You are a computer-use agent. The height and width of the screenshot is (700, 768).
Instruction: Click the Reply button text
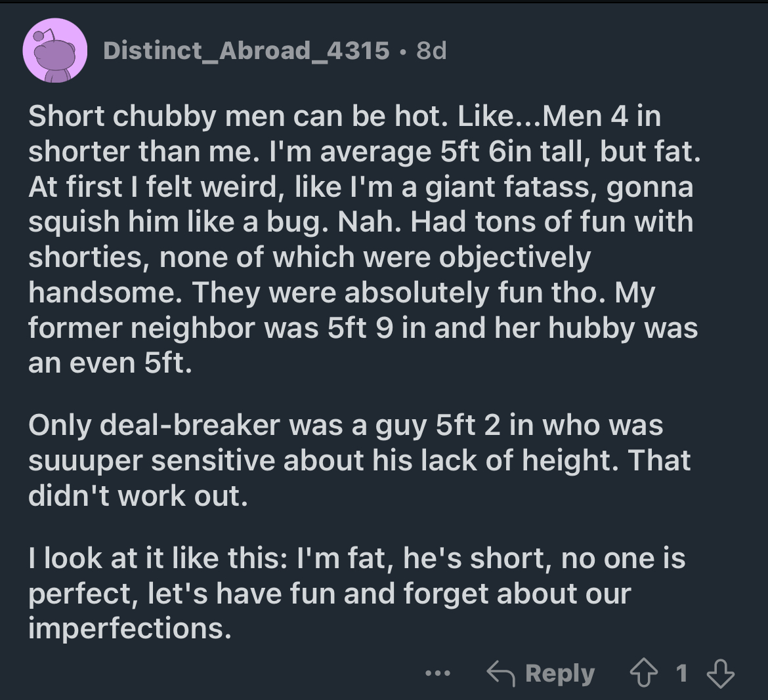(559, 673)
